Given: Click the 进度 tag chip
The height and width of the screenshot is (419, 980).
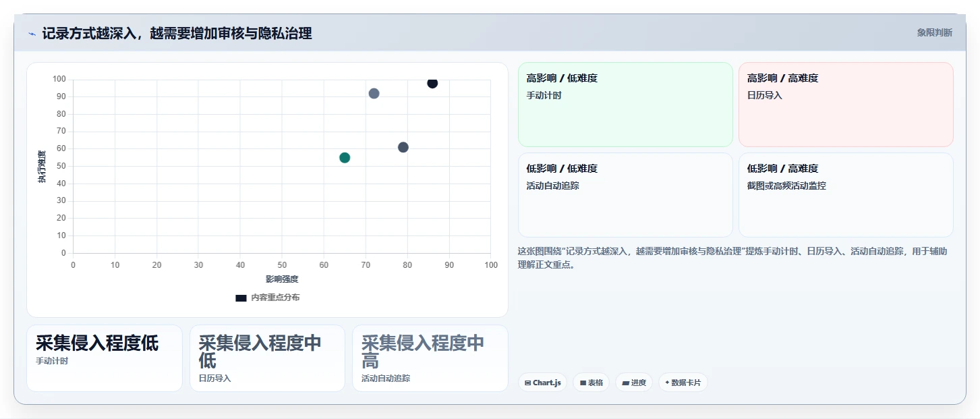Looking at the screenshot, I should (x=633, y=383).
